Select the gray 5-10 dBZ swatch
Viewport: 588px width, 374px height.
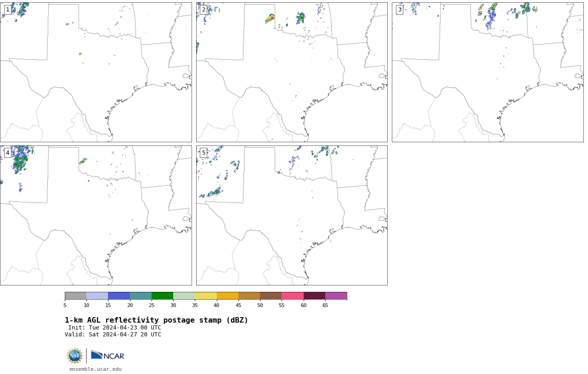(x=75, y=296)
